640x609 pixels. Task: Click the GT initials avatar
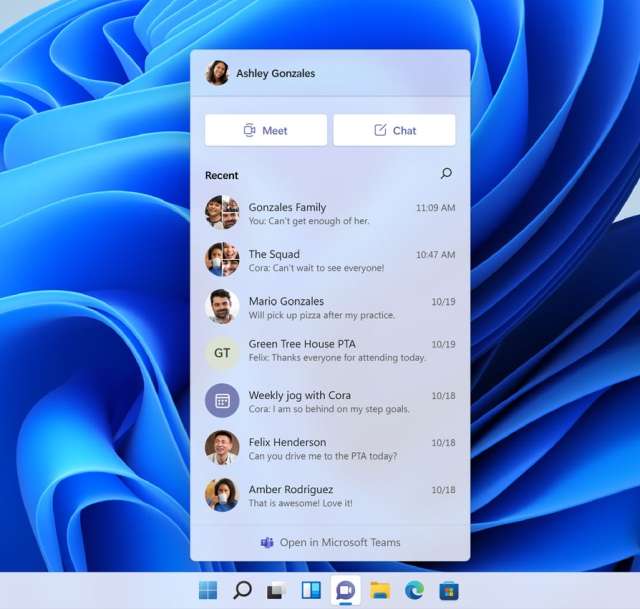pos(222,353)
